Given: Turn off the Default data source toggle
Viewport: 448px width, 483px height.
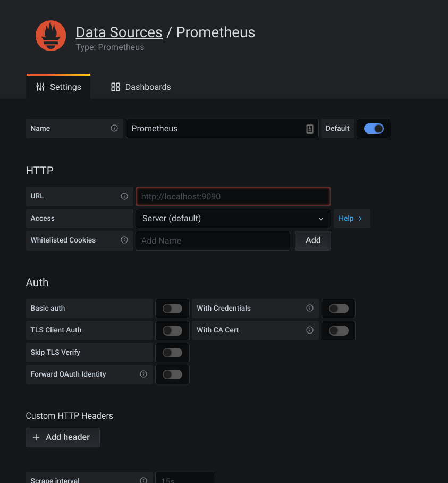Looking at the screenshot, I should 374,128.
